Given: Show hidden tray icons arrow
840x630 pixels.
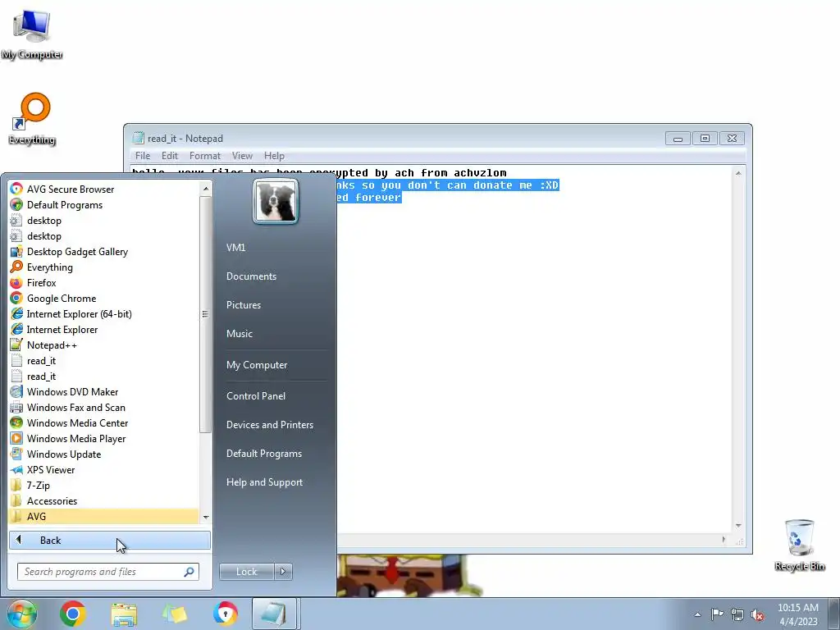Looking at the screenshot, I should click(x=697, y=614).
